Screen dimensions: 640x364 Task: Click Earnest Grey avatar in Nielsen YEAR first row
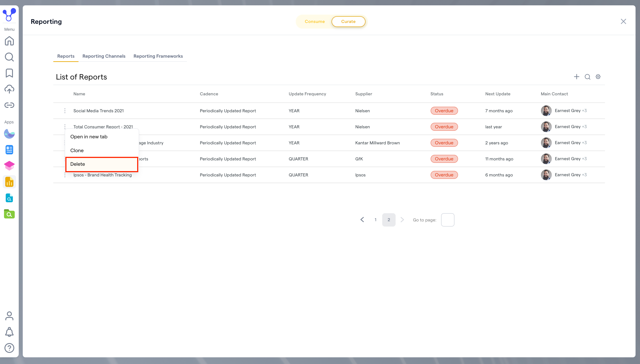[x=546, y=111]
